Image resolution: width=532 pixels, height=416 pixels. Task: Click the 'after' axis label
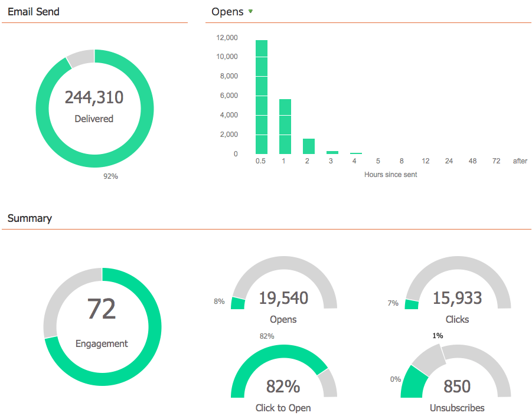[520, 160]
